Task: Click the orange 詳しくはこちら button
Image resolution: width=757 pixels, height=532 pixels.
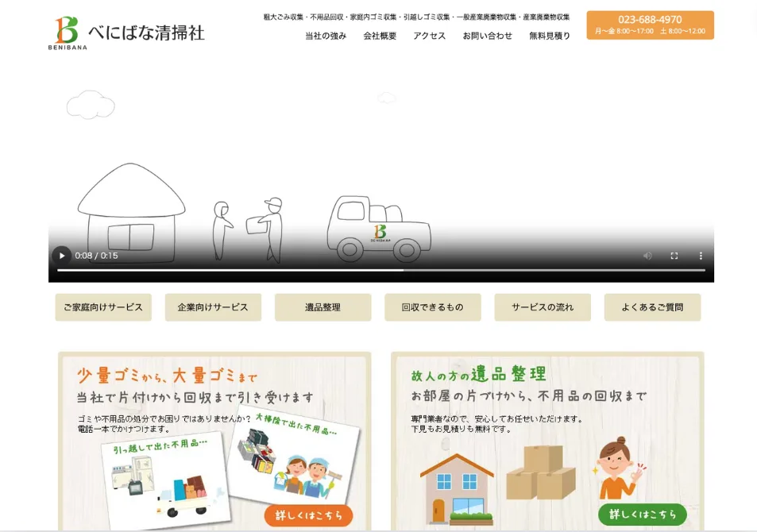Action: [x=308, y=515]
